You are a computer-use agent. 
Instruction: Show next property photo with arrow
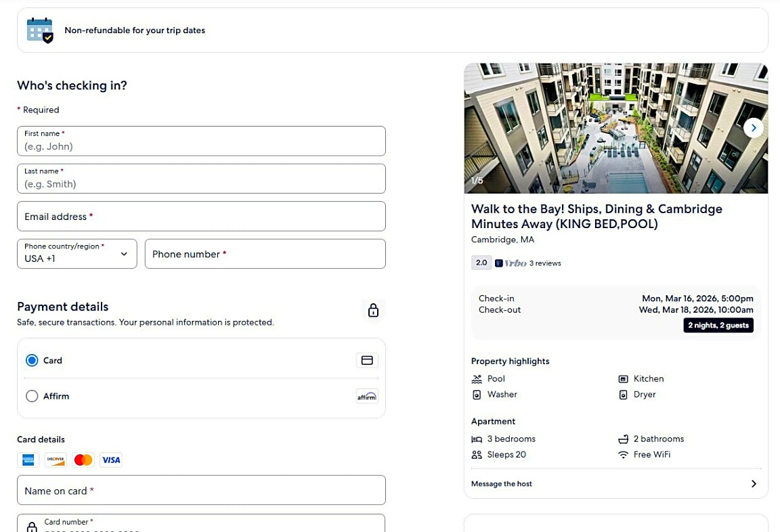tap(753, 128)
